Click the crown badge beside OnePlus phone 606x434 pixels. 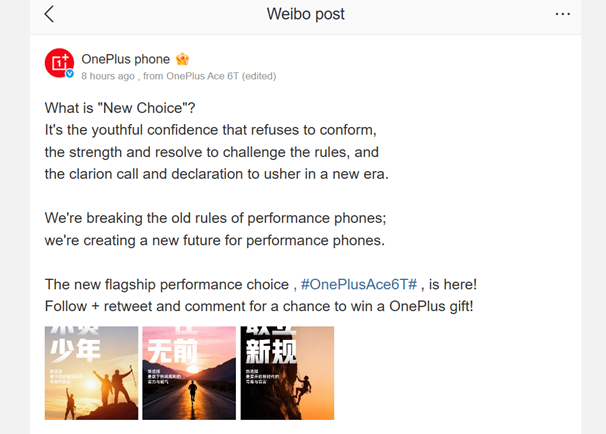click(183, 59)
